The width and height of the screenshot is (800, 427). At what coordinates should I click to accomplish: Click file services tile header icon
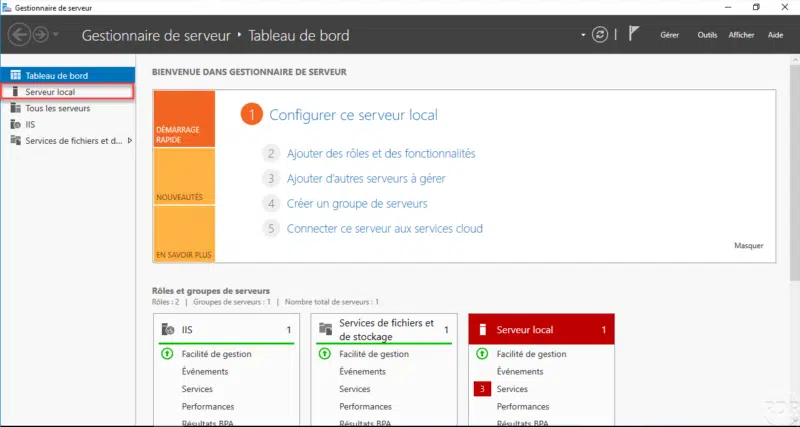pyautogui.click(x=326, y=329)
